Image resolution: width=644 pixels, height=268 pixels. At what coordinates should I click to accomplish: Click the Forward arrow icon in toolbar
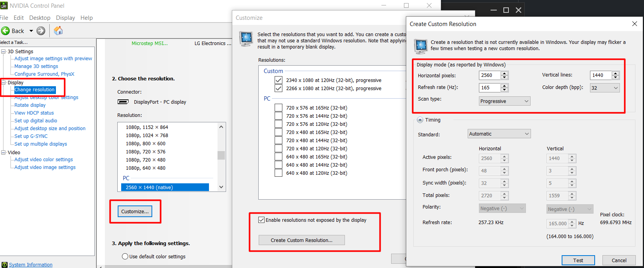(41, 31)
